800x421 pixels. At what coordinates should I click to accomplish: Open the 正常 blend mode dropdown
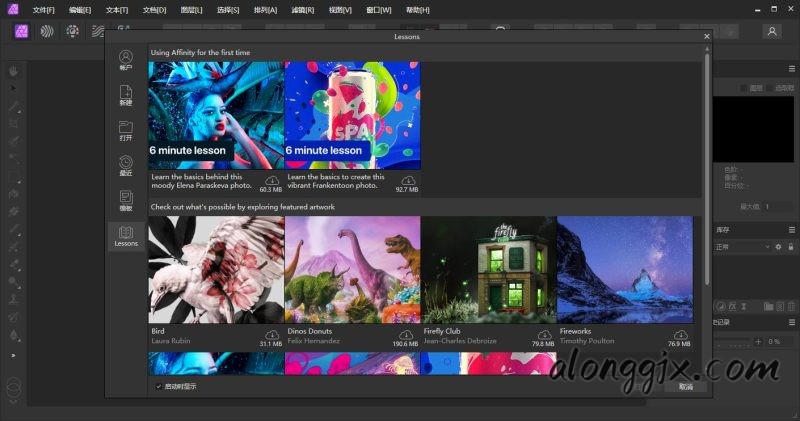(742, 246)
